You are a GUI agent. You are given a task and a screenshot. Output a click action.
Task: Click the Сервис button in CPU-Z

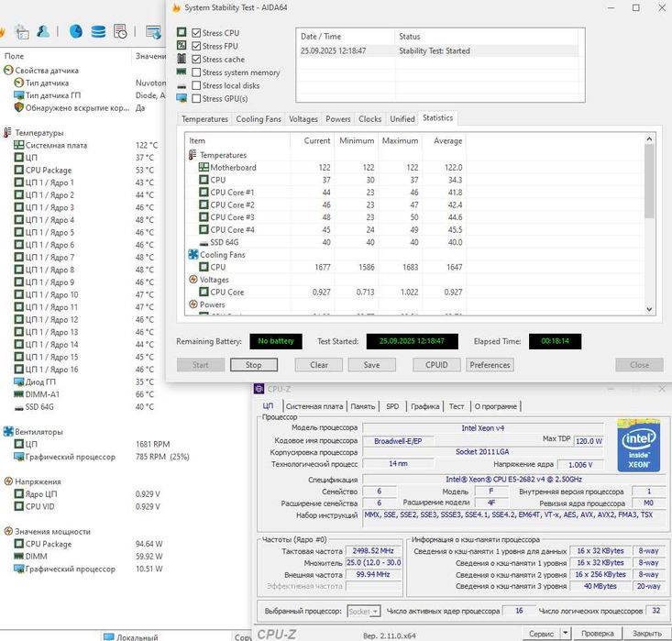point(541,634)
